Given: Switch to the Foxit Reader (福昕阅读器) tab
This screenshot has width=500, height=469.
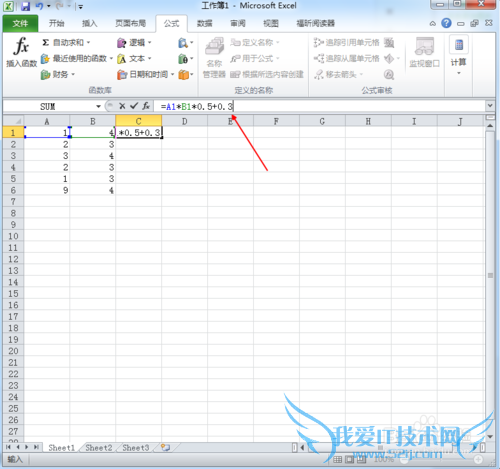Looking at the screenshot, I should coord(316,23).
